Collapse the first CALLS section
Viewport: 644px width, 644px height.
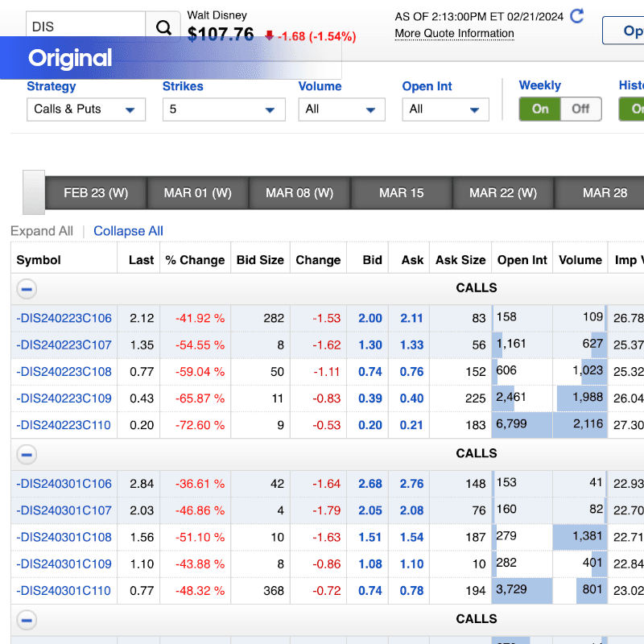[x=27, y=289]
